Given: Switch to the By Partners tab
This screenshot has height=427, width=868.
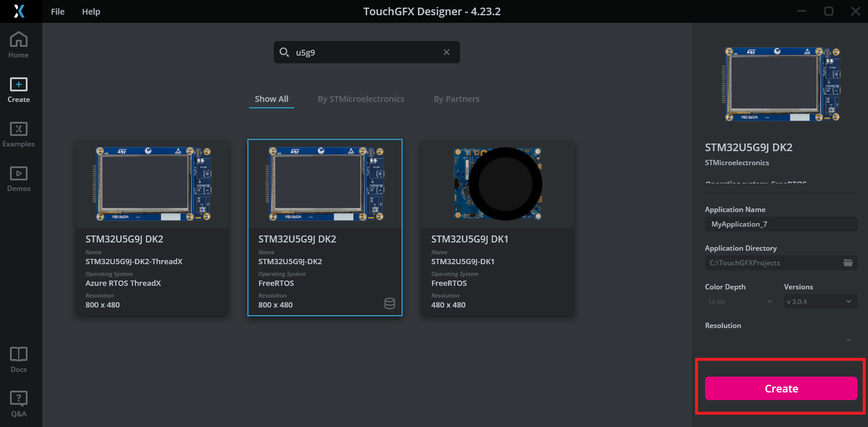Looking at the screenshot, I should point(457,98).
